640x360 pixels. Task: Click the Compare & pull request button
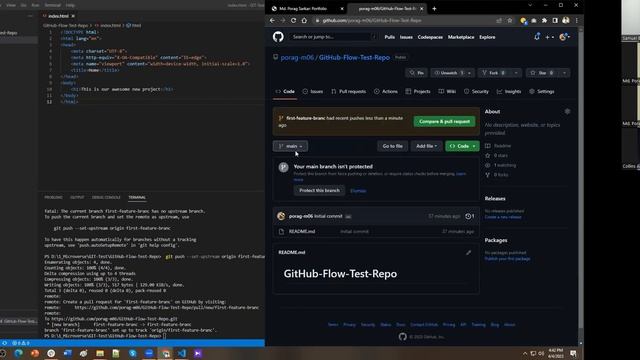point(444,122)
